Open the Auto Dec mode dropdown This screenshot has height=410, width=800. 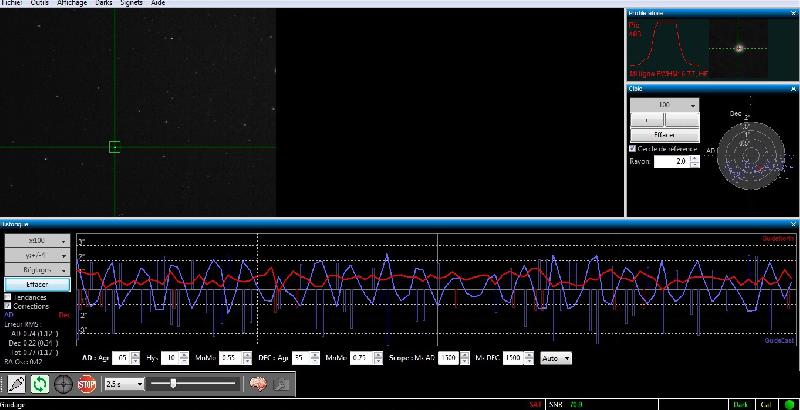(556, 358)
